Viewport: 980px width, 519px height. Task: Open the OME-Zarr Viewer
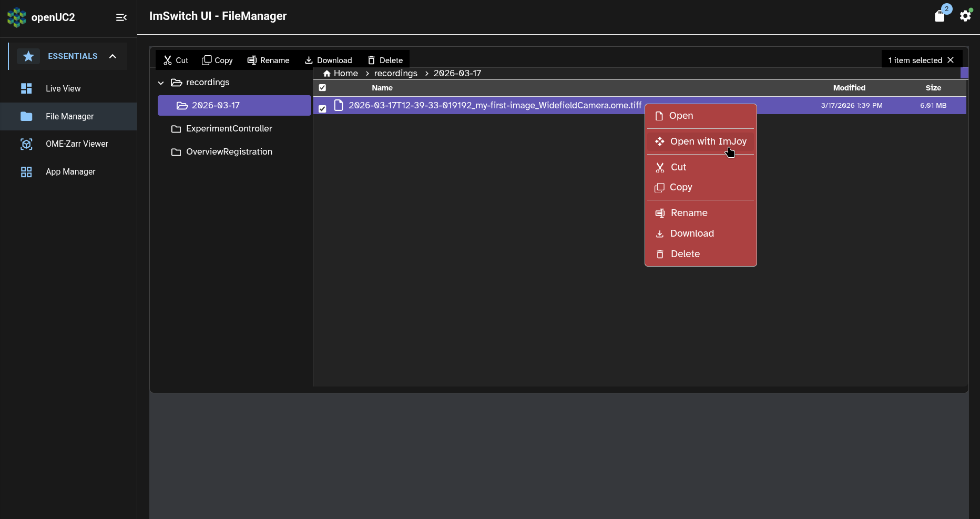[x=76, y=144]
